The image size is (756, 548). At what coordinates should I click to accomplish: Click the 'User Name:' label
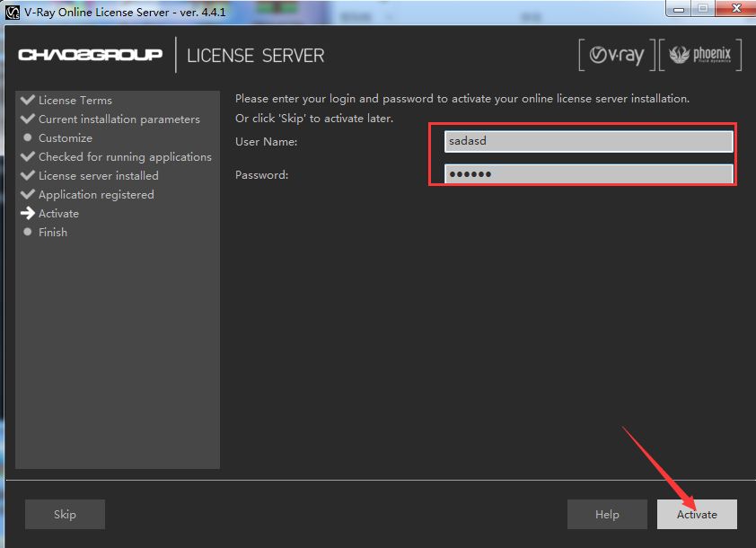[266, 141]
